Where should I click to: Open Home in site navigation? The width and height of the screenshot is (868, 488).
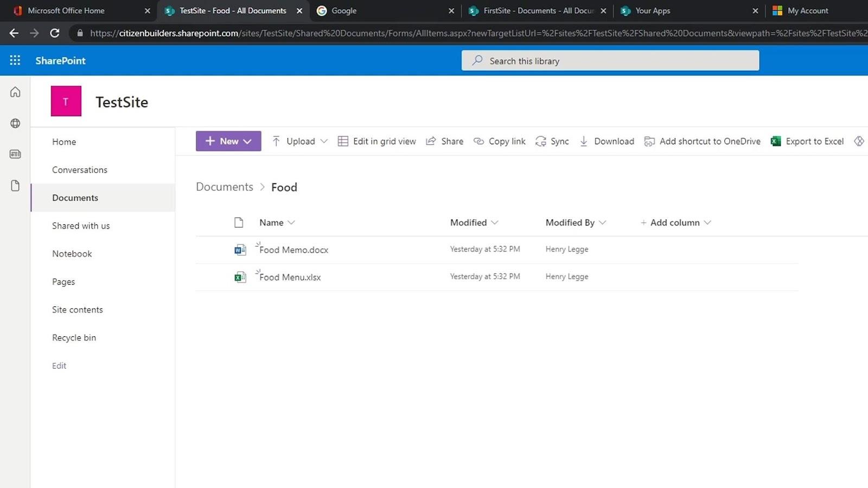pos(64,142)
